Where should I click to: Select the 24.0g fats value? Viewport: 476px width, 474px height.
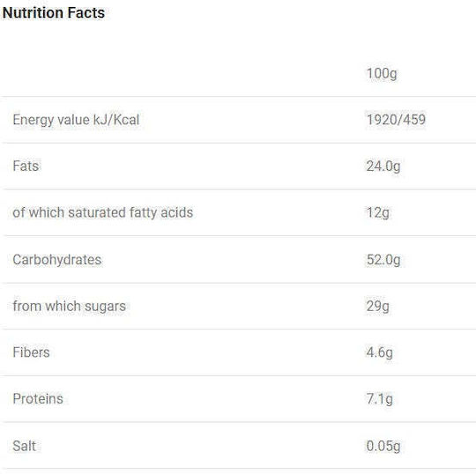383,167
